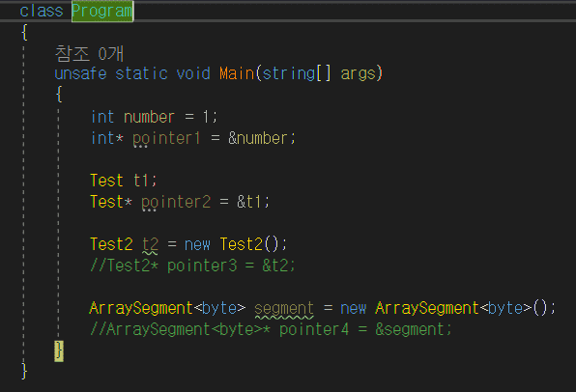Image resolution: width=576 pixels, height=392 pixels.
Task: Click the 'args' parameter name
Action: (359, 73)
